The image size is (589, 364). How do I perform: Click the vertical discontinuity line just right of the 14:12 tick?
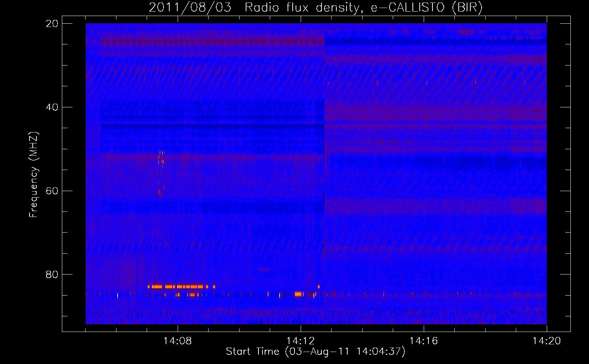[324, 174]
